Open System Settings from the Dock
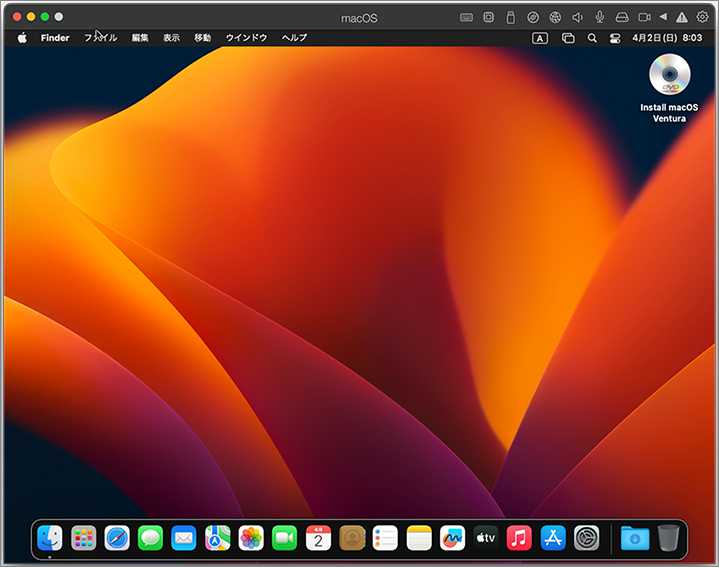 (586, 538)
